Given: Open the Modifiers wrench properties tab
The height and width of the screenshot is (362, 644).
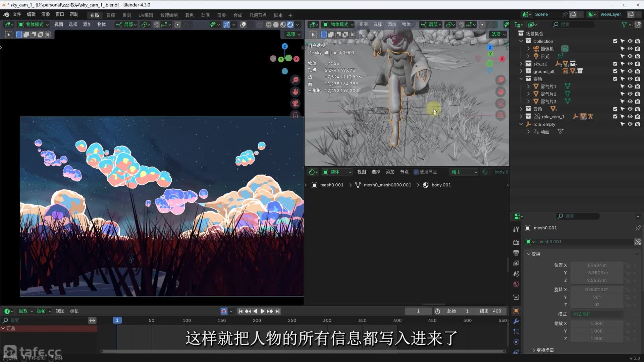Looking at the screenshot, I should (x=516, y=321).
